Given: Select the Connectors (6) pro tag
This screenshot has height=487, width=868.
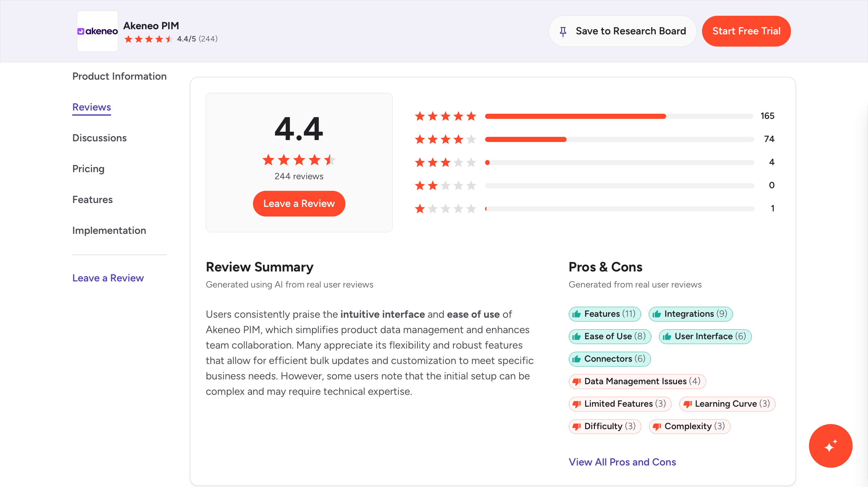Looking at the screenshot, I should coord(610,359).
